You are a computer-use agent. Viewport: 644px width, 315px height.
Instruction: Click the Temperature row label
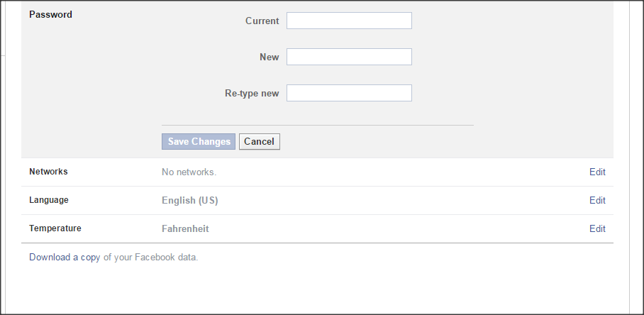tap(55, 228)
